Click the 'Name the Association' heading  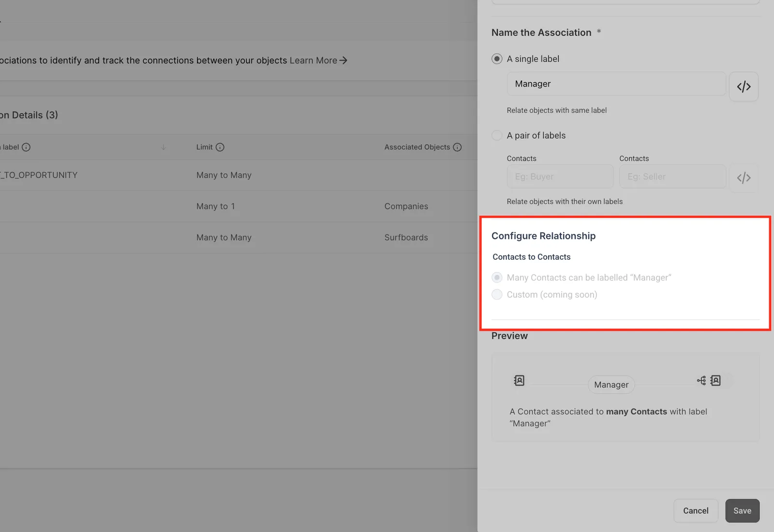pos(541,32)
